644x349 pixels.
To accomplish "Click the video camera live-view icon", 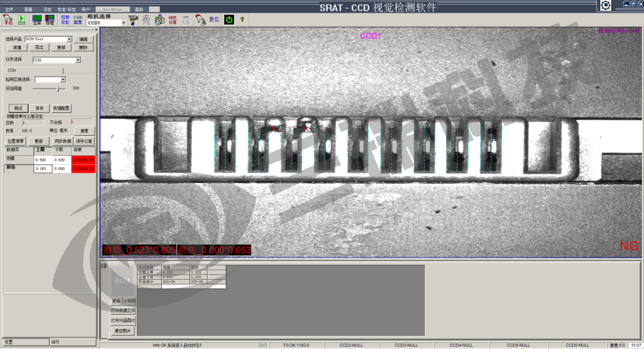I will click(134, 20).
